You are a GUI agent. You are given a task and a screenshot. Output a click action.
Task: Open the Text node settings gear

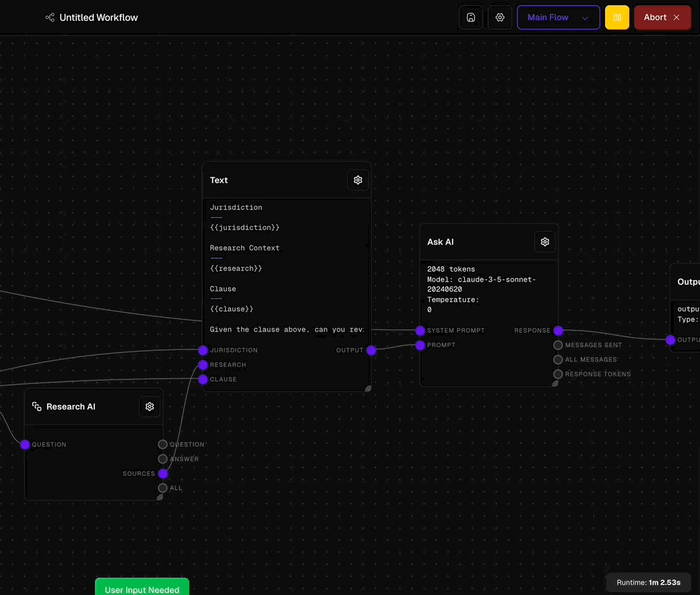[x=358, y=180]
